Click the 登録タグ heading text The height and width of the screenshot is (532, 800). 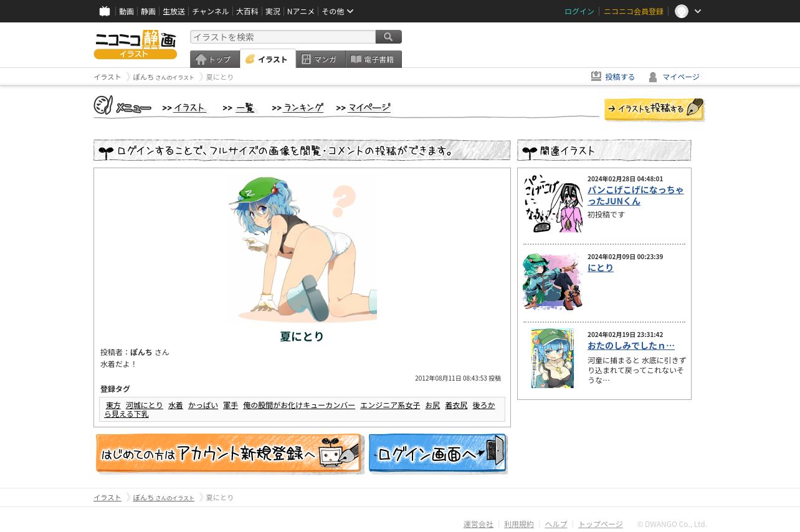tap(115, 389)
